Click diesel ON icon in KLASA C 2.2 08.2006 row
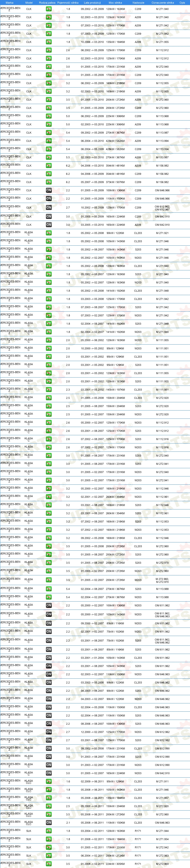190x868 pixels. 49,724
